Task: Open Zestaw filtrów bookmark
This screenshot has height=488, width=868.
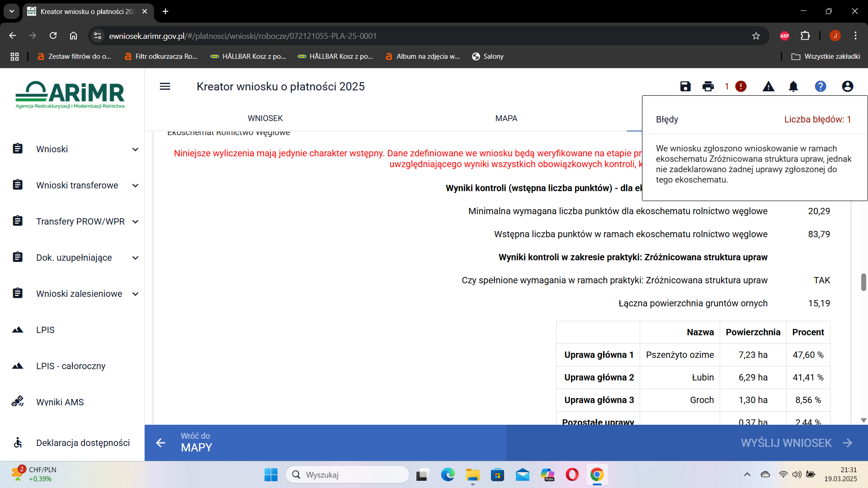Action: click(74, 56)
